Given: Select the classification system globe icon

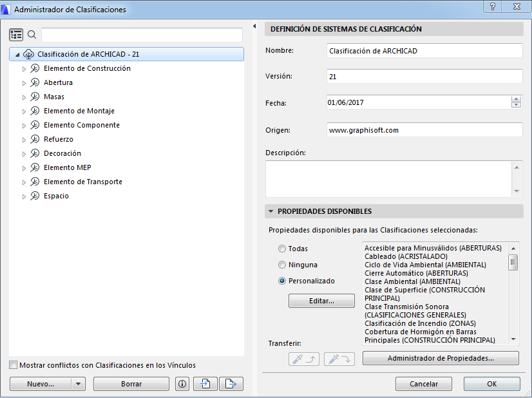Looking at the screenshot, I should 28,54.
